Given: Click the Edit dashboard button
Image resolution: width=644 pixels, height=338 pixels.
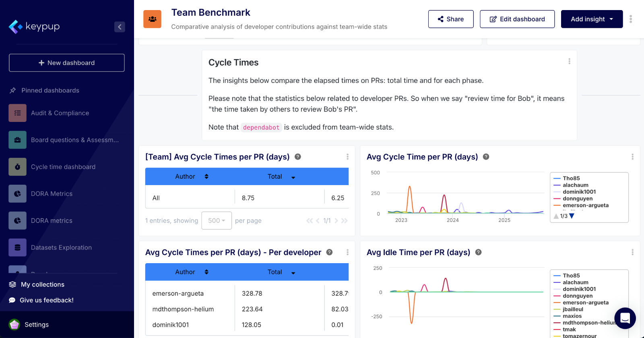Looking at the screenshot, I should point(517,19).
